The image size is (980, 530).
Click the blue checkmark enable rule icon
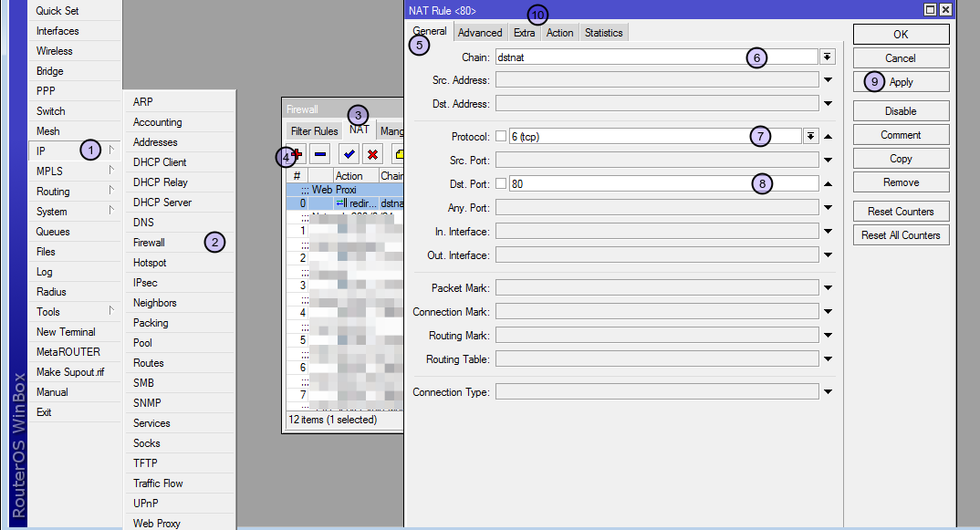349,154
